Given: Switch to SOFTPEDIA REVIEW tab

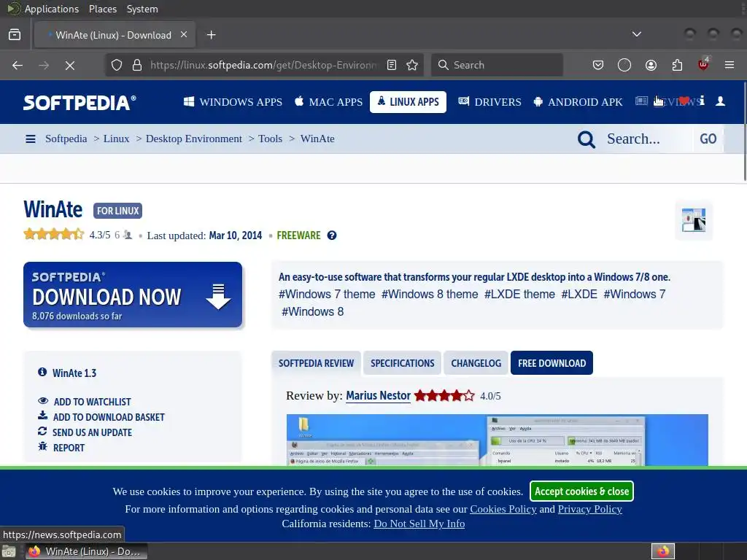Looking at the screenshot, I should (x=317, y=363).
